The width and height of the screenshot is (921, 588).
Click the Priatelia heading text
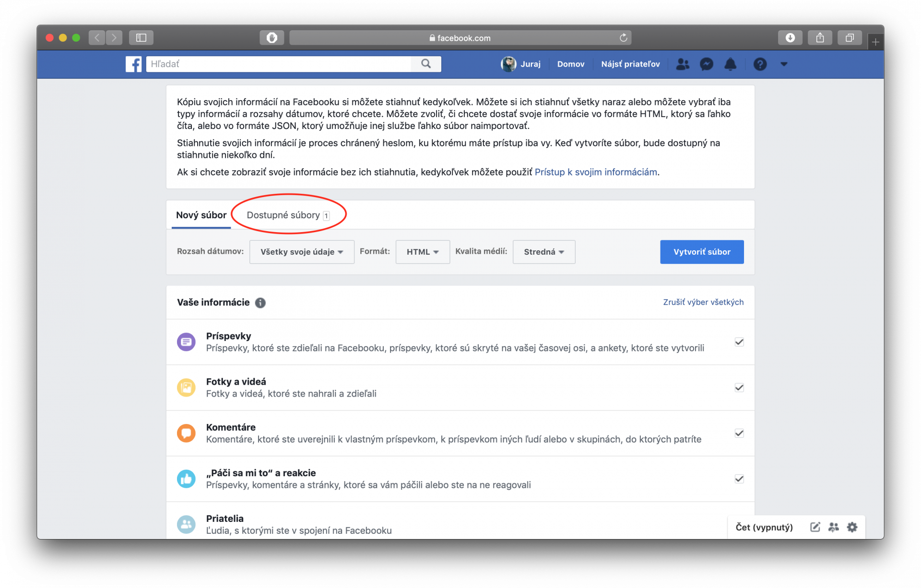point(224,518)
